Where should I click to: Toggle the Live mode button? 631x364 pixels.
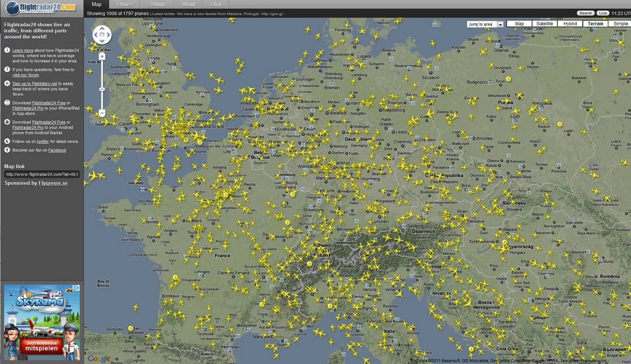pyautogui.click(x=603, y=13)
